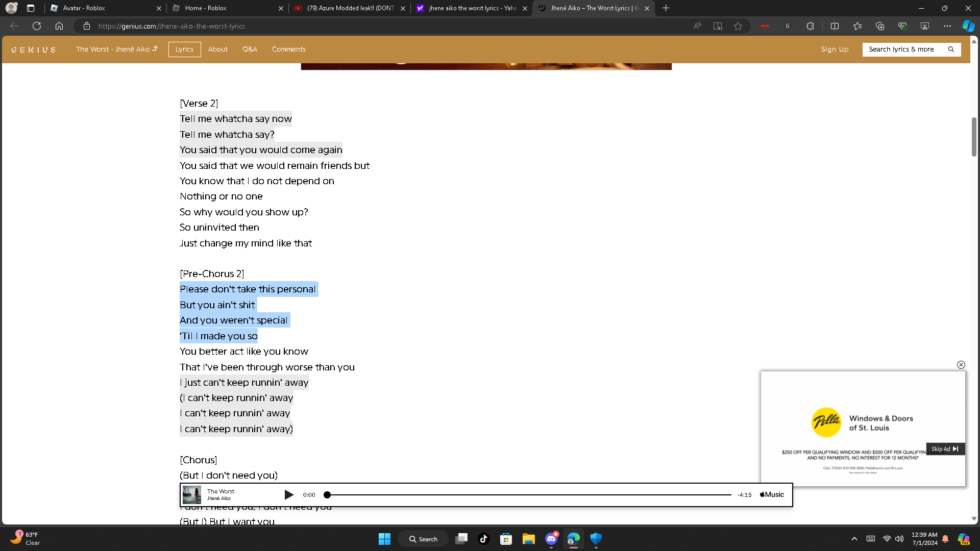
Task: Click lyric 'You said that you would come again'
Action: click(261, 150)
